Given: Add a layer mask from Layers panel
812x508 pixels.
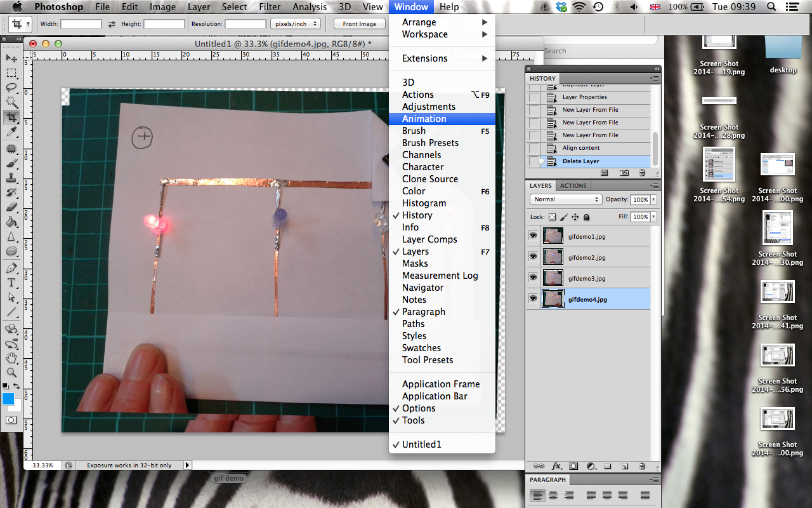Looking at the screenshot, I should coord(573,465).
